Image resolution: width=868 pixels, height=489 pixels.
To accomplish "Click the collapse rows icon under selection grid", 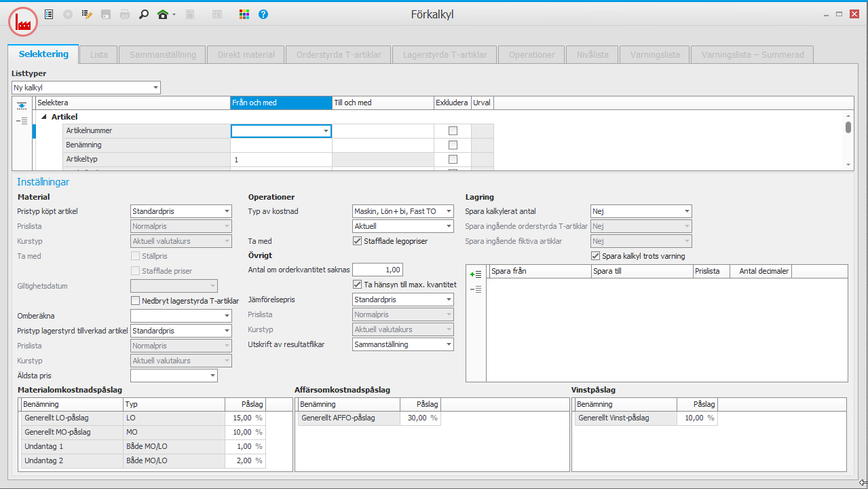I will (x=22, y=121).
